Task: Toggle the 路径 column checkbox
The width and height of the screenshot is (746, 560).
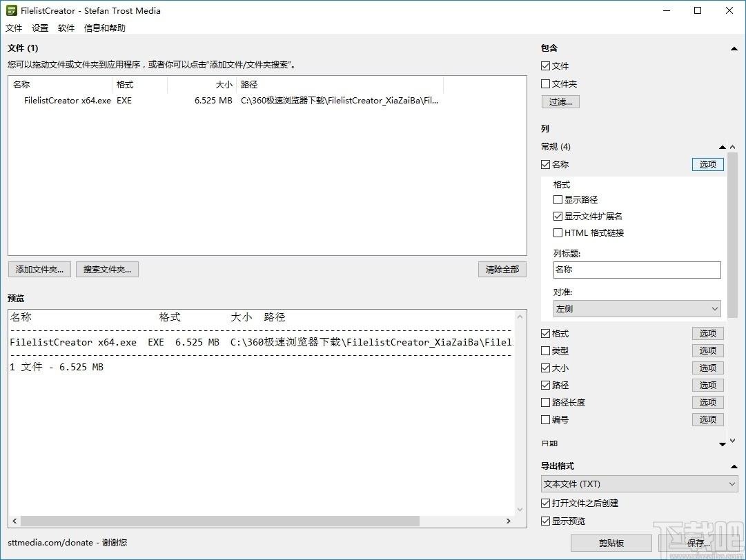Action: coord(546,385)
